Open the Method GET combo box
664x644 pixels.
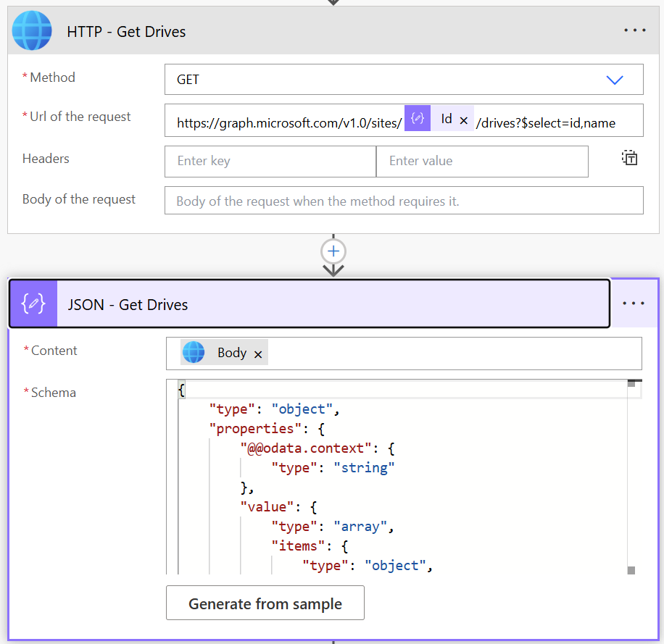point(404,79)
